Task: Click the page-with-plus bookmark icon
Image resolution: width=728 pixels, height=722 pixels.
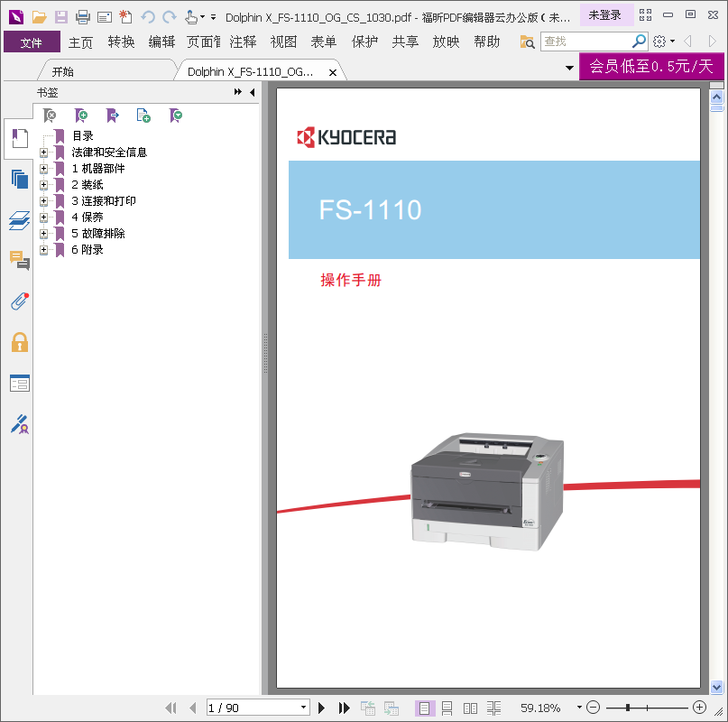Action: (x=143, y=116)
